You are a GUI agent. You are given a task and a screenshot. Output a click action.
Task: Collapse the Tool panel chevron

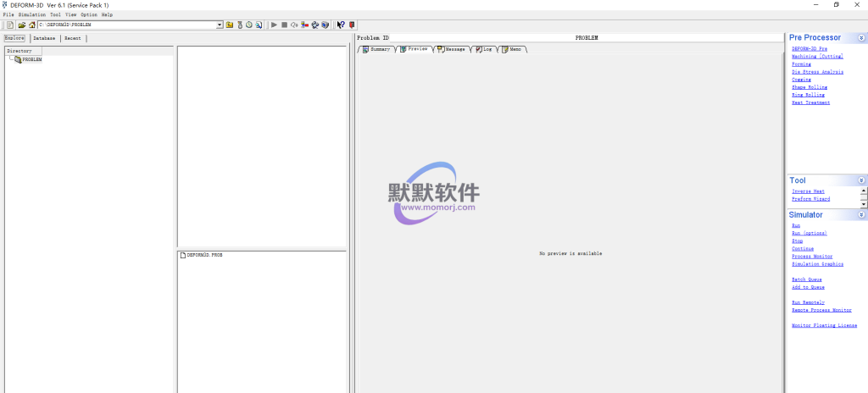[861, 180]
